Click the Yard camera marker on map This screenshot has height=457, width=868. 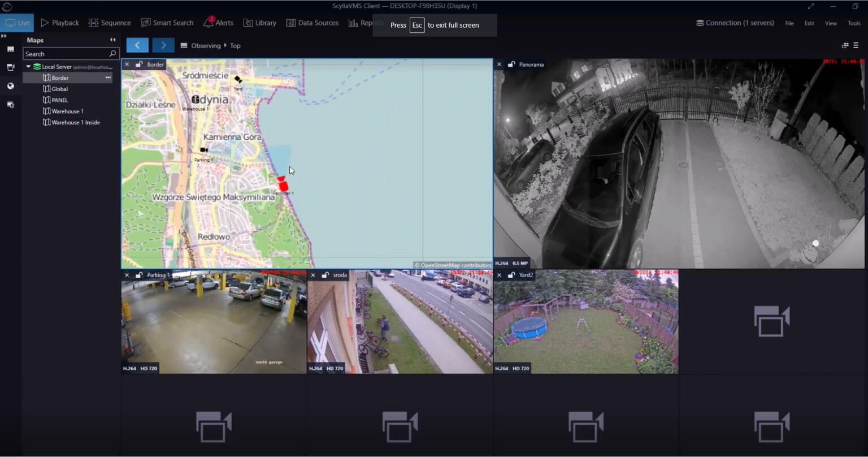click(x=238, y=80)
